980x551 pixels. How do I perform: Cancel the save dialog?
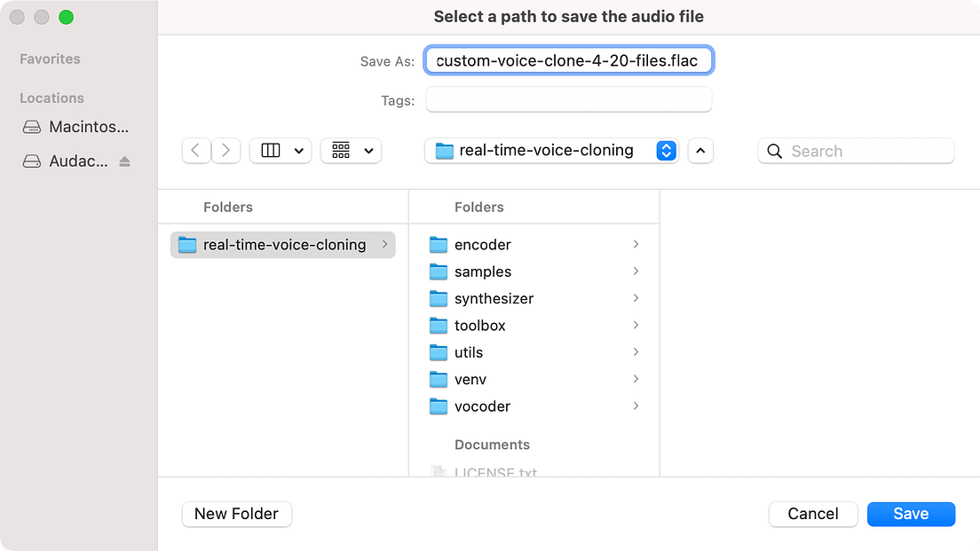[812, 514]
